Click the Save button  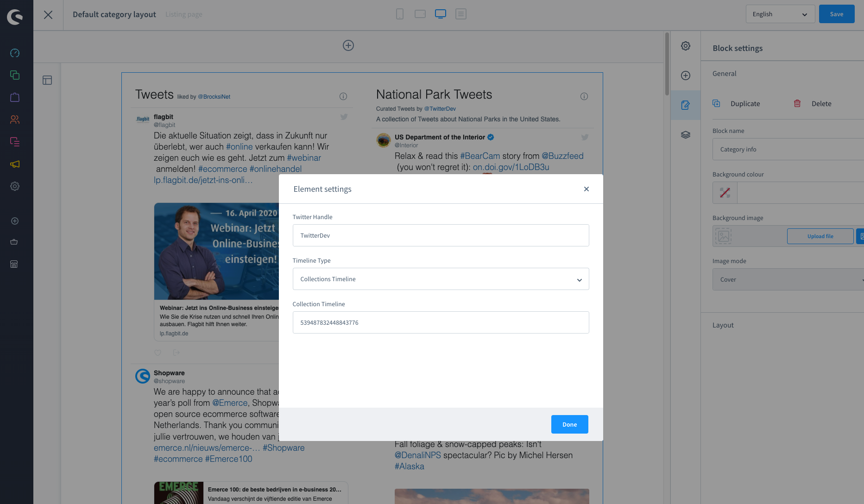pyautogui.click(x=837, y=14)
